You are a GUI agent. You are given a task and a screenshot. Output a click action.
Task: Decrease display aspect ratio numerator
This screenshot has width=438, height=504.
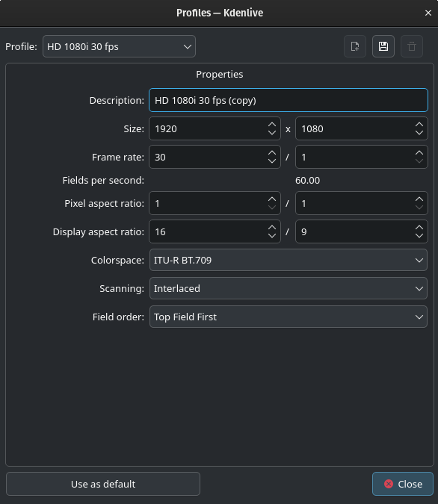272,236
